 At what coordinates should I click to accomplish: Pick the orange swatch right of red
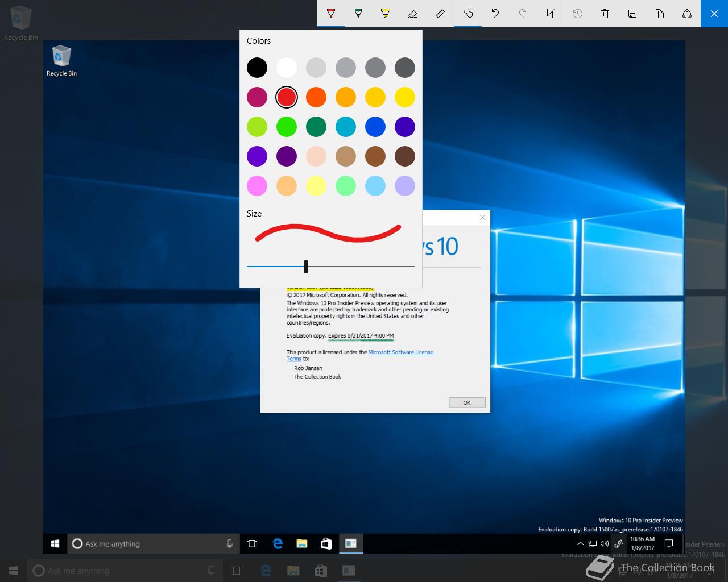coord(316,97)
